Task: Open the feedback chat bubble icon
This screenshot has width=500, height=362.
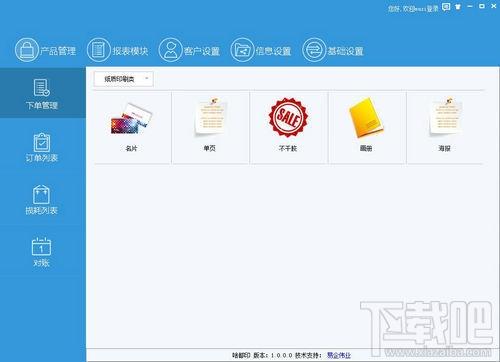Action: click(x=446, y=7)
